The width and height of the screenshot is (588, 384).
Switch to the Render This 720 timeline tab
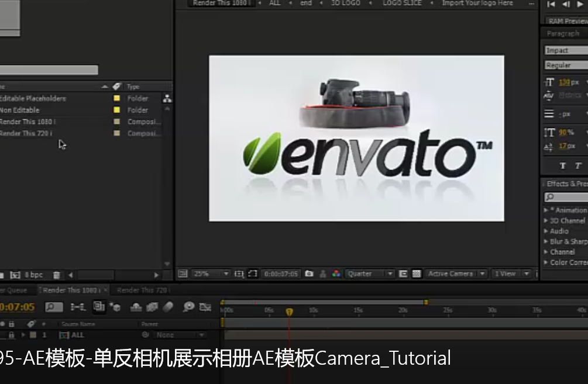(143, 290)
